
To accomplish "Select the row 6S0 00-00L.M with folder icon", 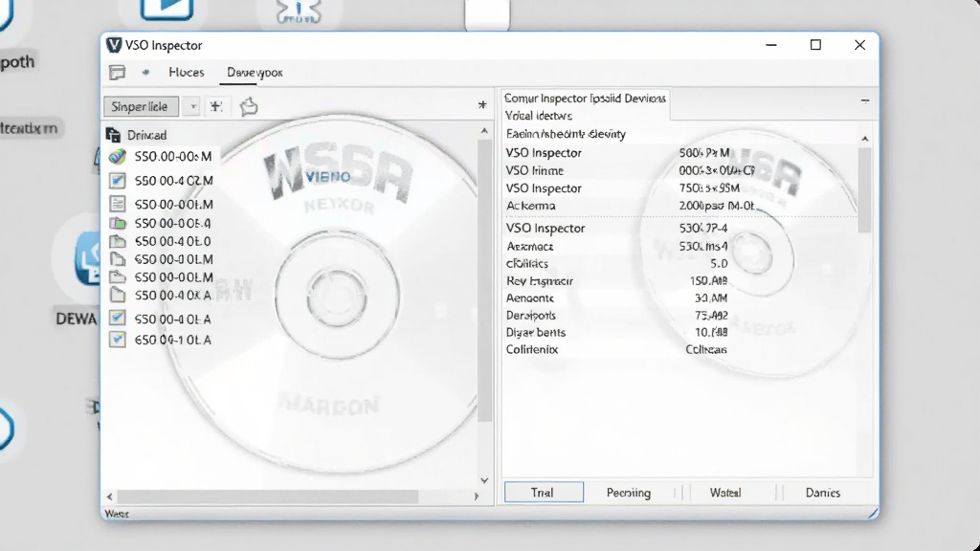I will point(174,276).
